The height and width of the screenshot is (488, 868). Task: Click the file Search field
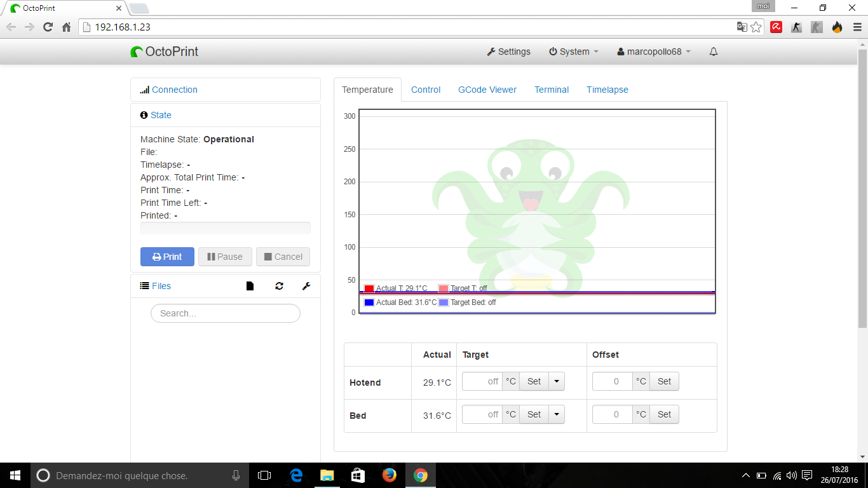(226, 313)
